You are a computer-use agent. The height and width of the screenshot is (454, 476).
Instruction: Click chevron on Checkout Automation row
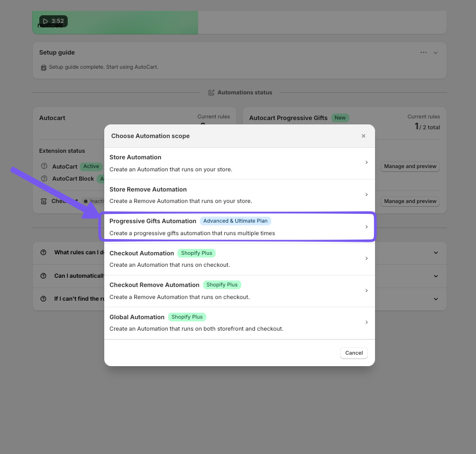(366, 258)
